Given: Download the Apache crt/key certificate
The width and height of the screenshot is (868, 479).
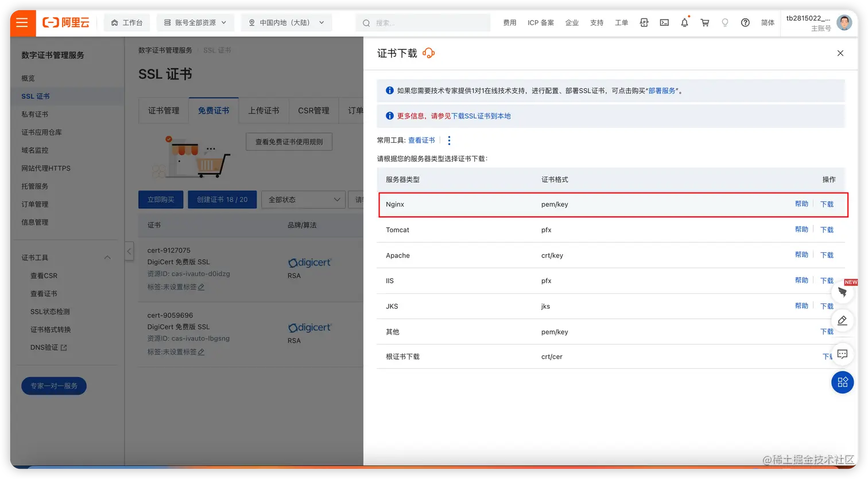Looking at the screenshot, I should point(827,255).
